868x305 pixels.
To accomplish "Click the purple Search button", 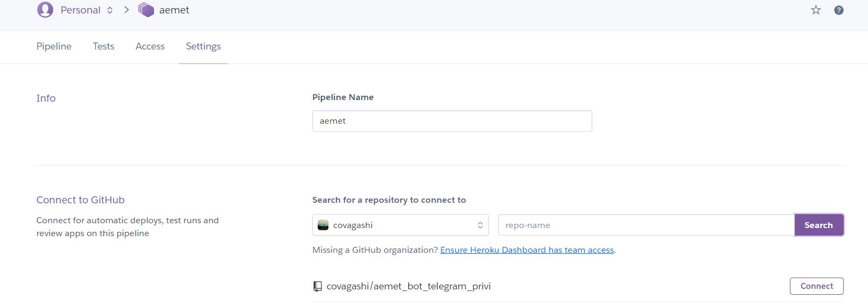I will [818, 225].
